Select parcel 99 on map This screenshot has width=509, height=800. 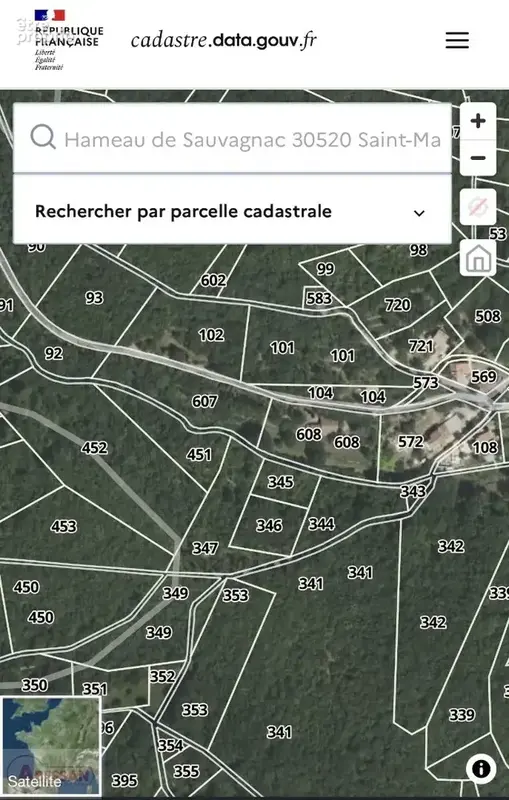click(325, 268)
